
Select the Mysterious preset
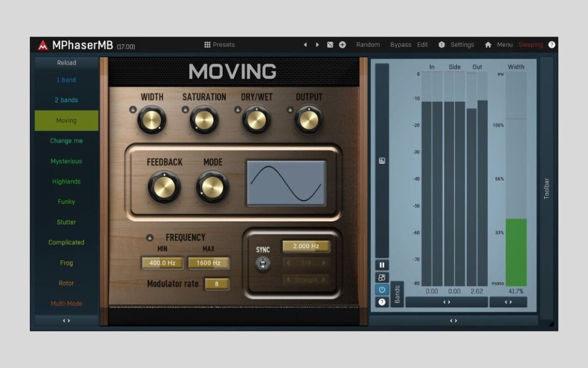click(x=66, y=161)
